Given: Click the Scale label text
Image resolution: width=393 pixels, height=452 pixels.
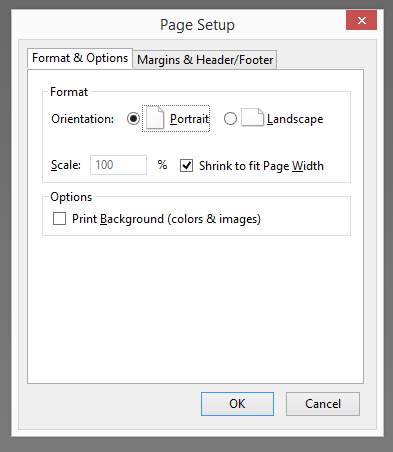Looking at the screenshot, I should pyautogui.click(x=66, y=165).
